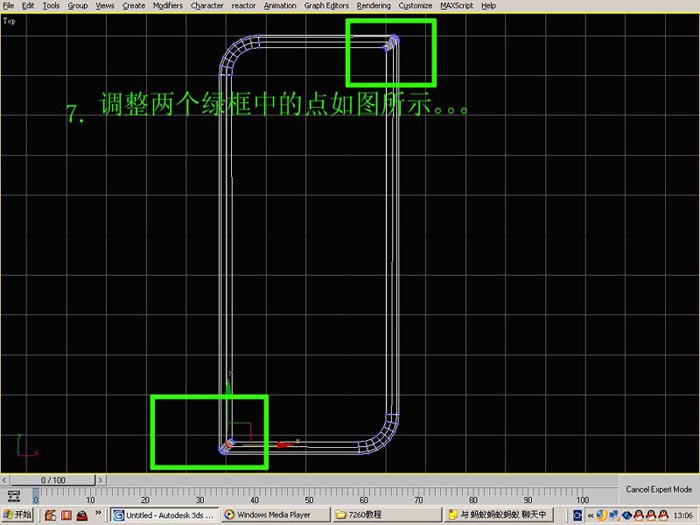Viewport: 700px width, 525px height.
Task: Open the 7260教程 folder taskbar button
Action: 387,515
